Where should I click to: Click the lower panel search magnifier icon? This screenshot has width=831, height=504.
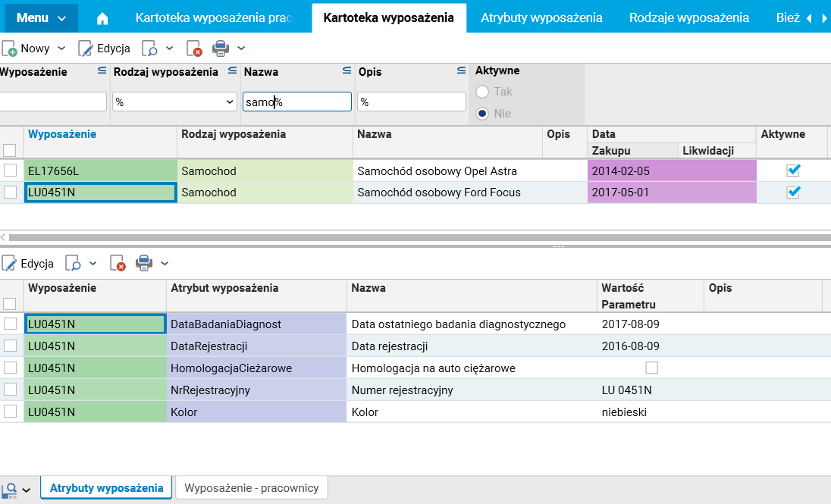coord(73,264)
